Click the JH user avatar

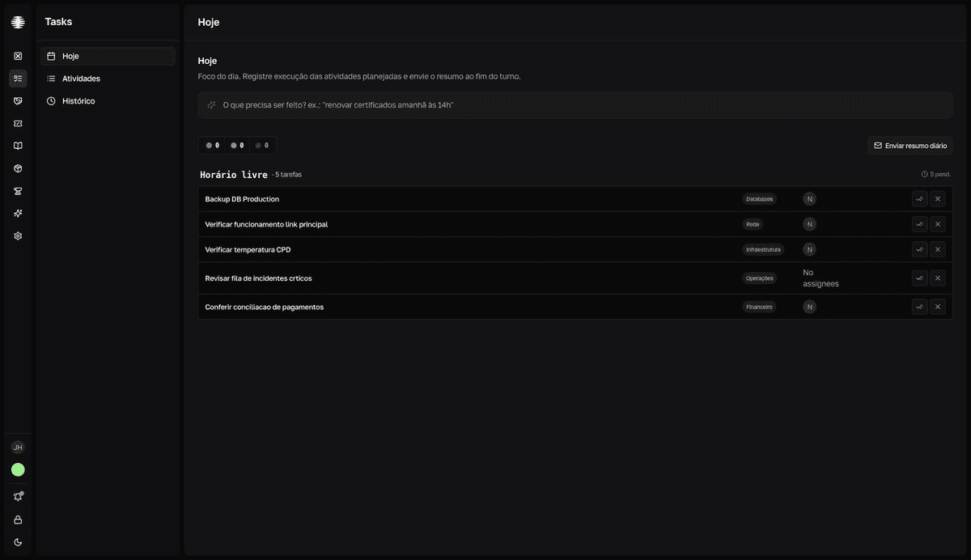pos(18,448)
